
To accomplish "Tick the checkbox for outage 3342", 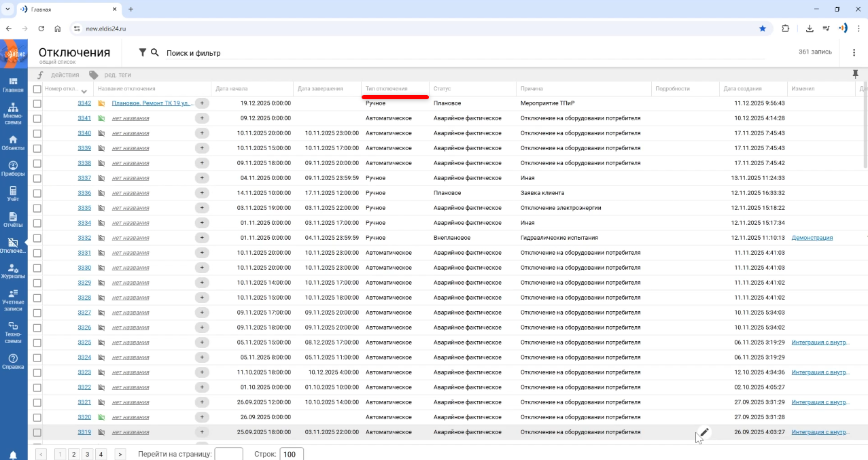I will coord(37,103).
